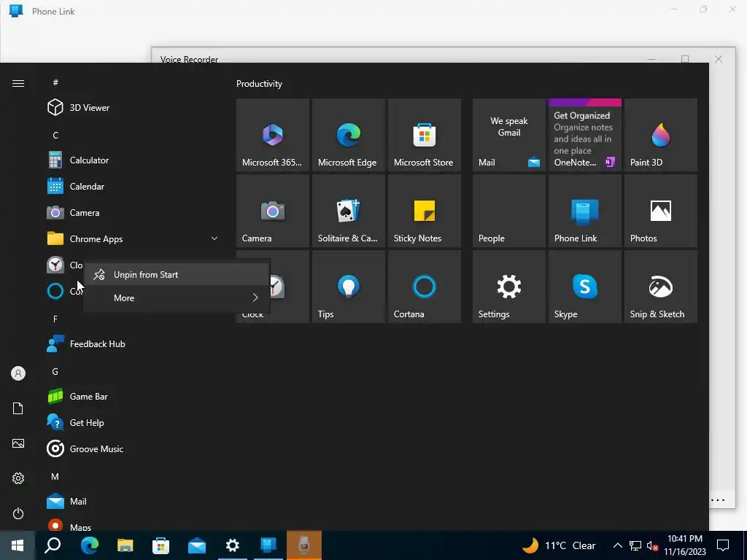This screenshot has height=560, width=747.
Task: Open 3D Viewer from the app list
Action: [x=133, y=108]
